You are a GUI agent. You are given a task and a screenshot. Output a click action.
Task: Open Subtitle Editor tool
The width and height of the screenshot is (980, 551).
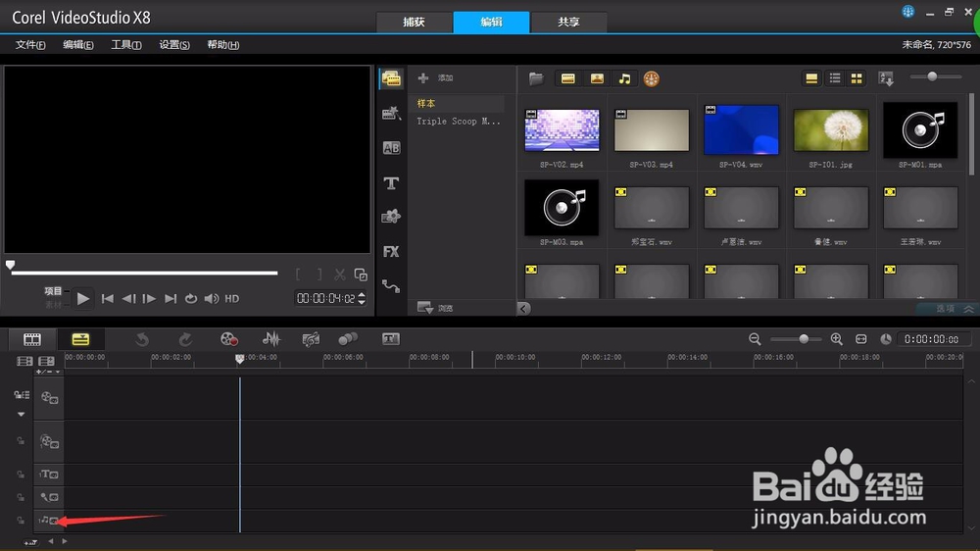(x=391, y=339)
